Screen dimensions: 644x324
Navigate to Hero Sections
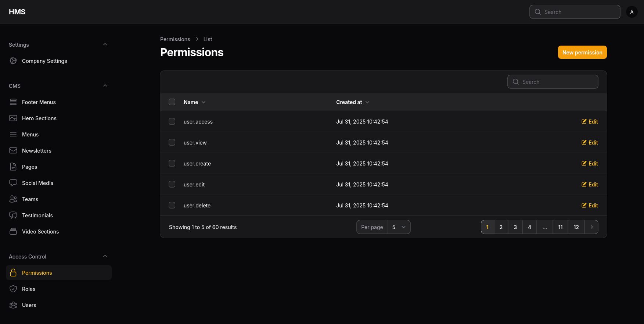click(x=59, y=118)
